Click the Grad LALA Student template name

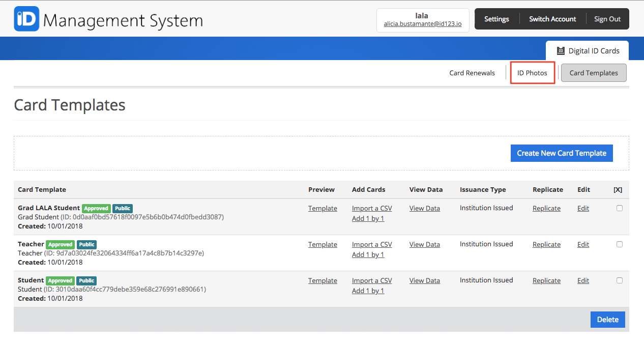pos(49,208)
